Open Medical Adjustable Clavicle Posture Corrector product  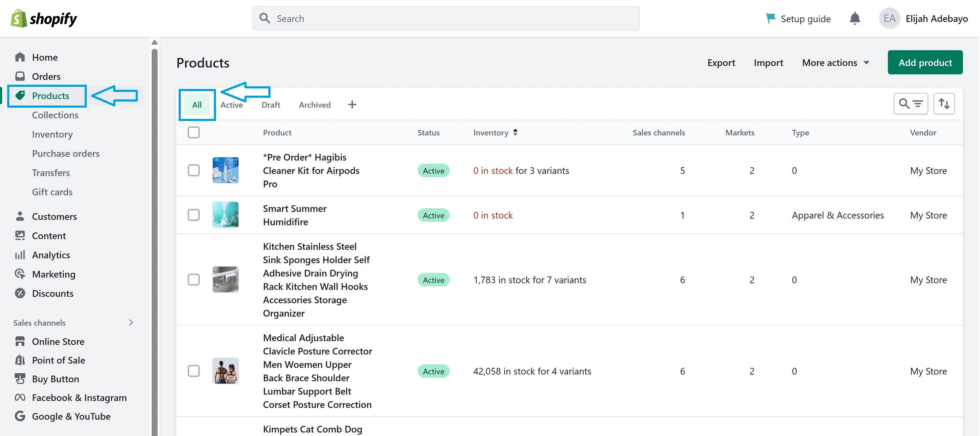point(318,371)
